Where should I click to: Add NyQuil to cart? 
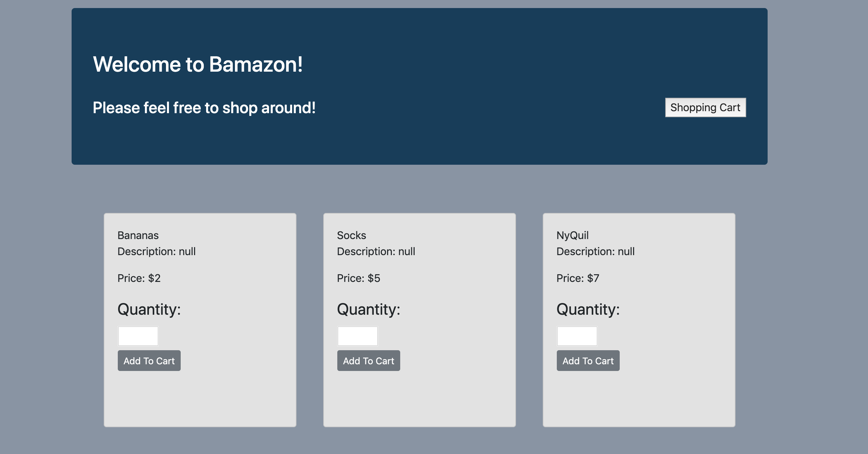588,361
